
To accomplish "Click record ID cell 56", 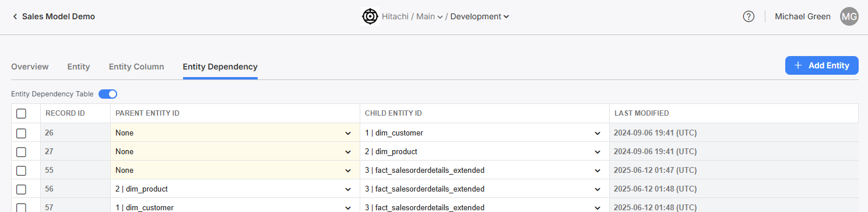I will pyautogui.click(x=75, y=189).
